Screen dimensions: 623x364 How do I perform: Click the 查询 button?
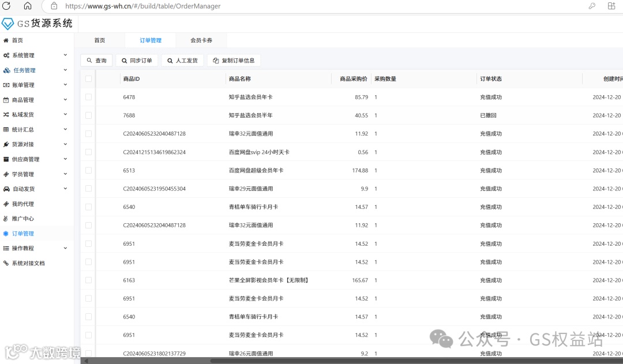96,61
